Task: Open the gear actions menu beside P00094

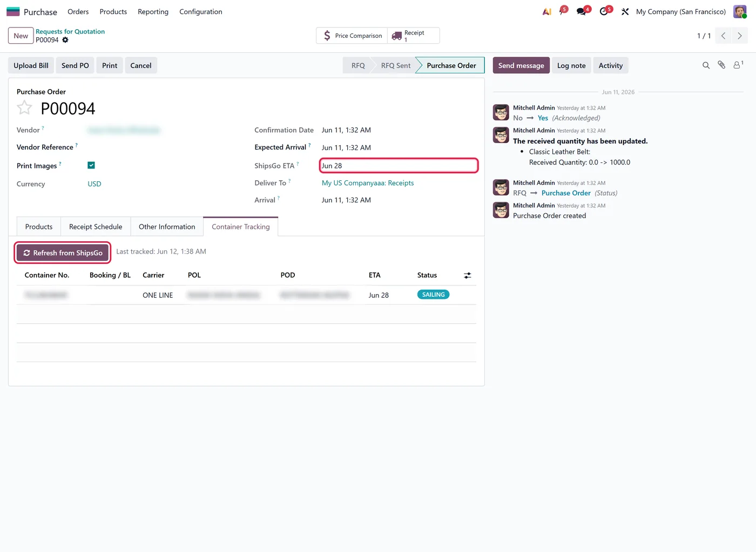Action: click(x=65, y=40)
